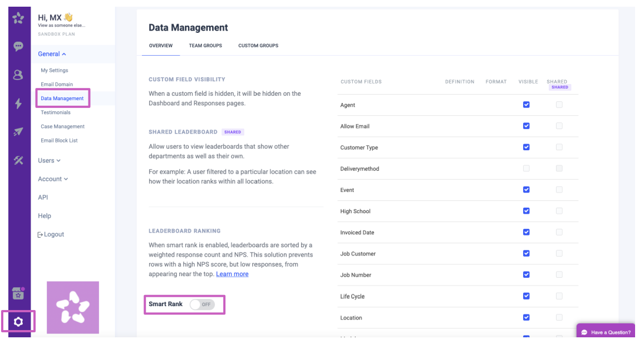
Task: Click the lightning bolt sidebar icon
Action: [18, 104]
